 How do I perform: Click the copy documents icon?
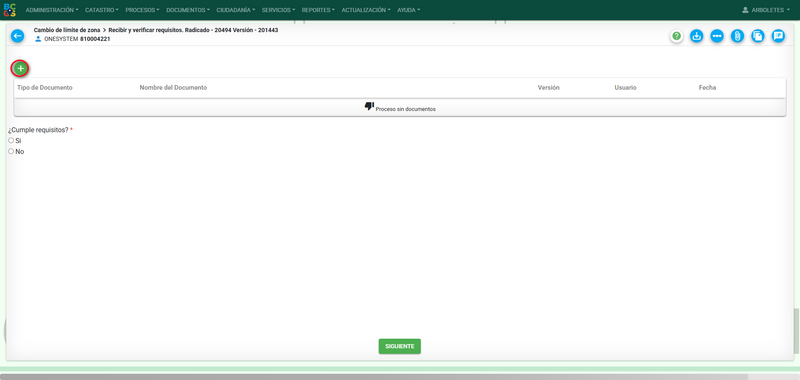pyautogui.click(x=758, y=36)
